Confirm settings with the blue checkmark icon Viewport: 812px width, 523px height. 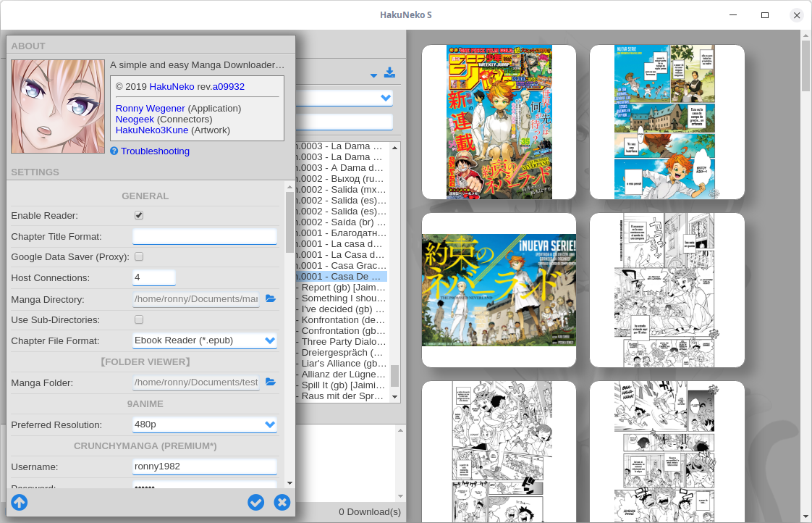[x=255, y=502]
